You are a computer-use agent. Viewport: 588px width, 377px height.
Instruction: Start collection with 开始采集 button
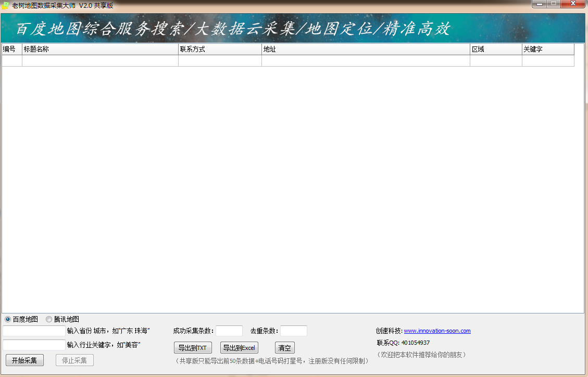point(25,360)
